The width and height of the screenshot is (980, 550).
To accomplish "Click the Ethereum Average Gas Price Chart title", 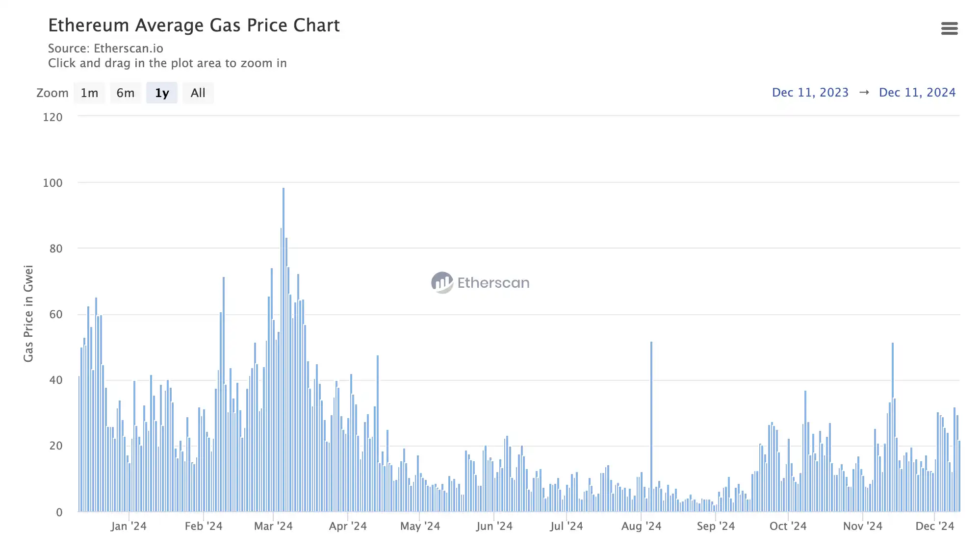I will click(x=194, y=25).
